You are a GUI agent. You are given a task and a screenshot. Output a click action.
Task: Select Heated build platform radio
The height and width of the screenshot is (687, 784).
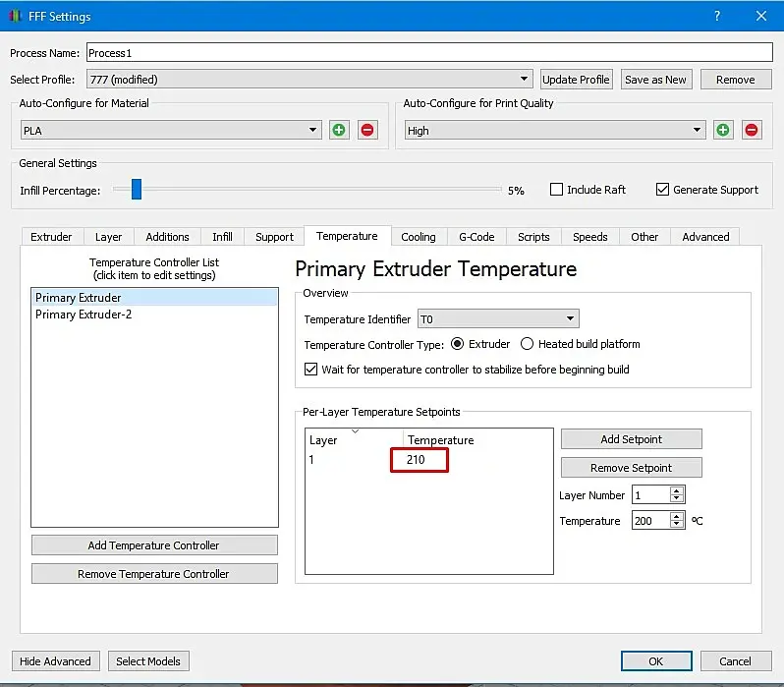click(x=527, y=344)
